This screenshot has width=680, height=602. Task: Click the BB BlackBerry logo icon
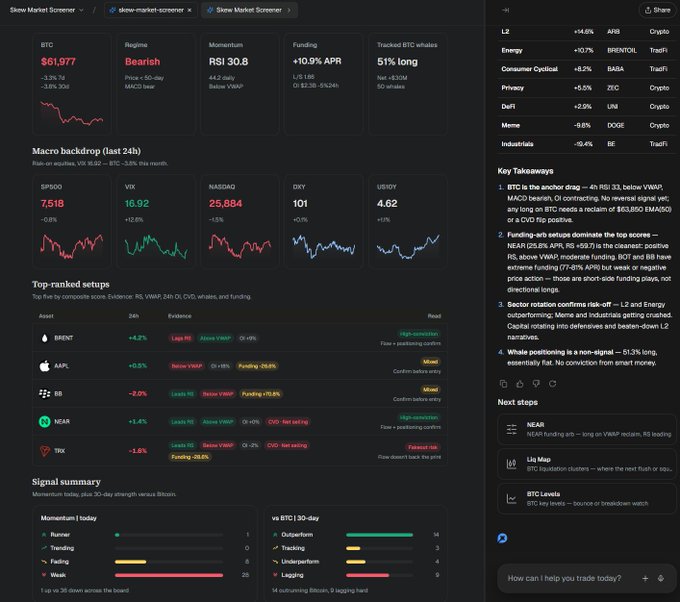click(44, 393)
